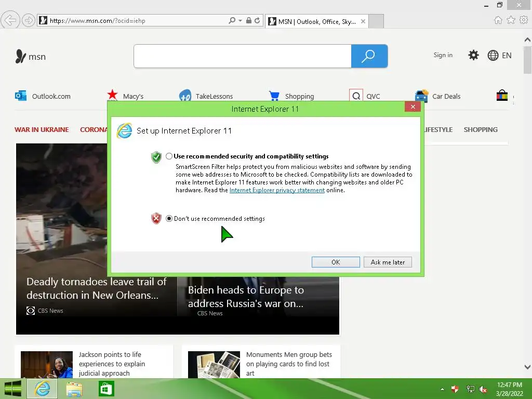Image resolution: width=532 pixels, height=399 pixels.
Task: Click the security lock icon in address bar
Action: [x=249, y=20]
